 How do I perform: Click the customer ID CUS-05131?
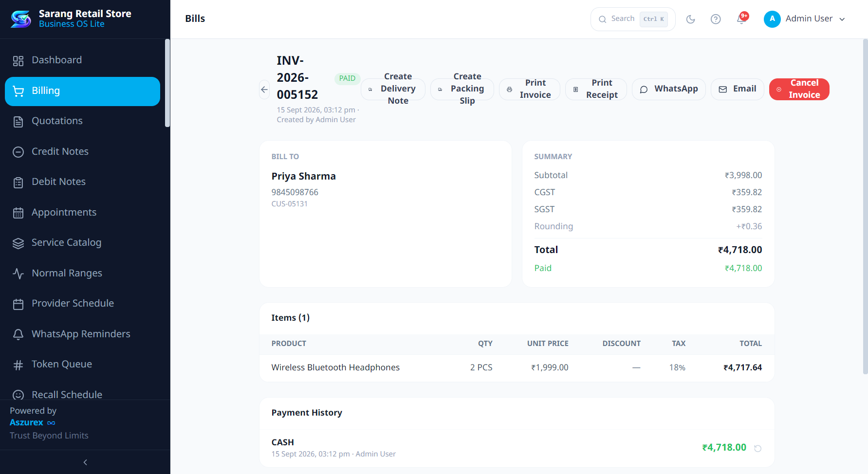(290, 204)
